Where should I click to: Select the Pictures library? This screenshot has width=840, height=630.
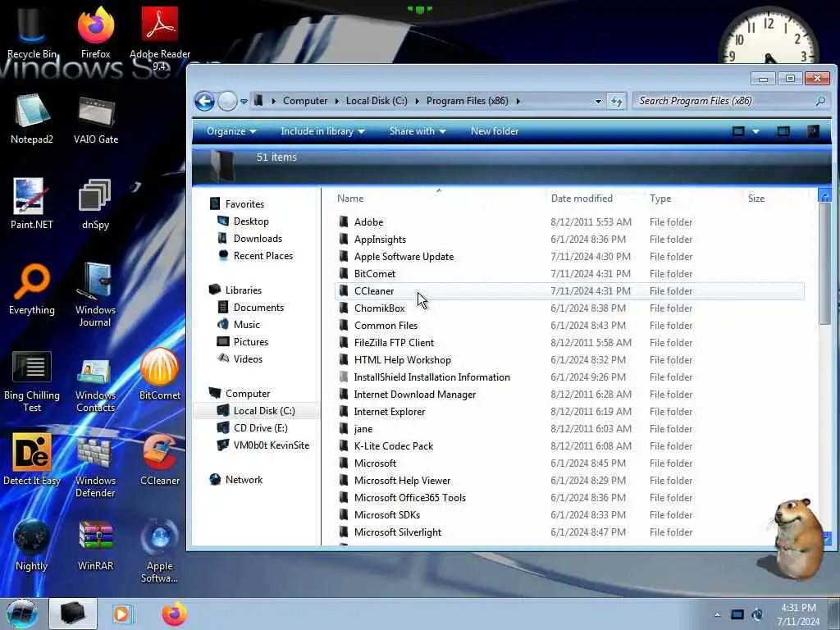[251, 342]
